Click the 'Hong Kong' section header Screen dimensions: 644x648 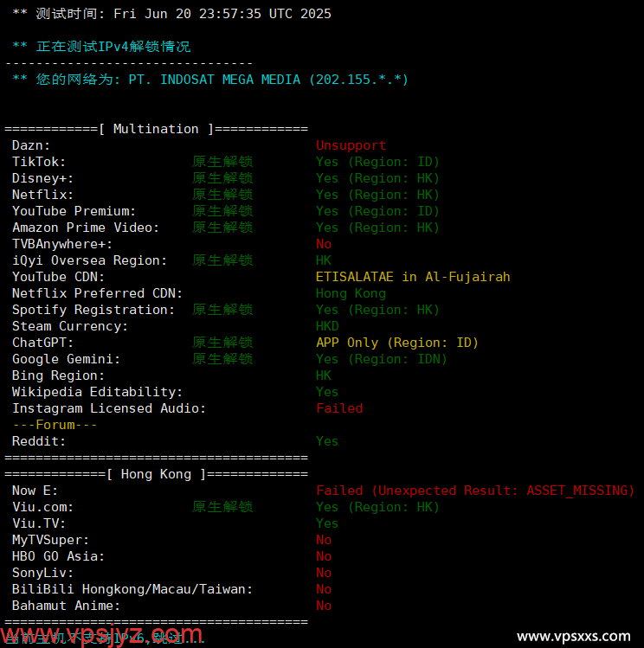156,474
